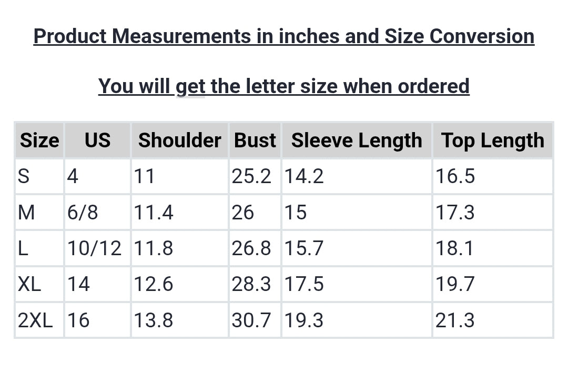Select bust measurement 25.2 for size S
The image size is (568, 392).
251,176
